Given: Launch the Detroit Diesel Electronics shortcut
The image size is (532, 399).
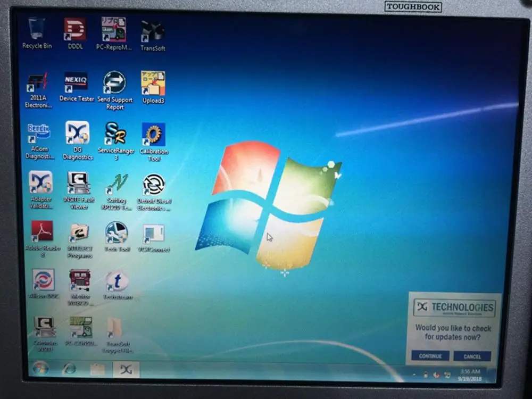Looking at the screenshot, I should pos(154,192).
